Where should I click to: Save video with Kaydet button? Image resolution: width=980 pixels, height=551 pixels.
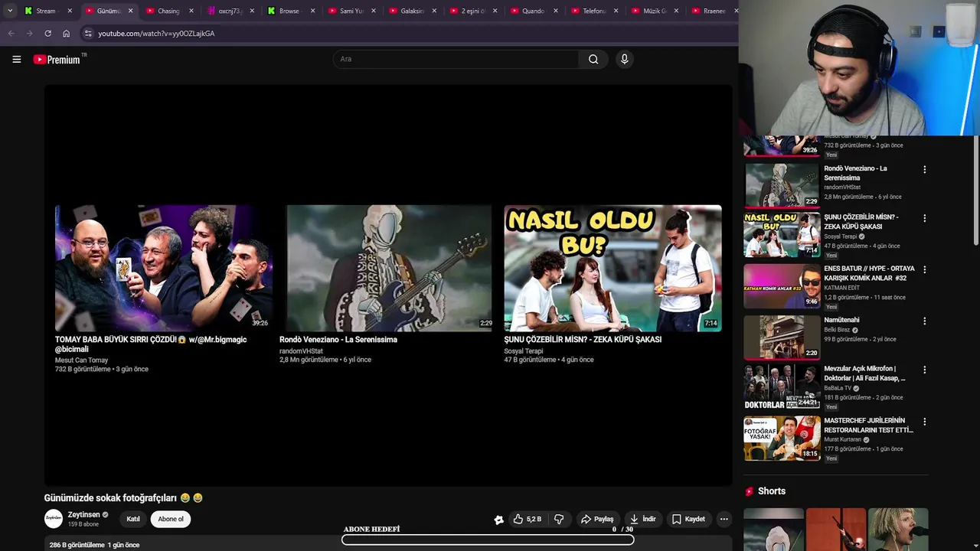point(688,519)
